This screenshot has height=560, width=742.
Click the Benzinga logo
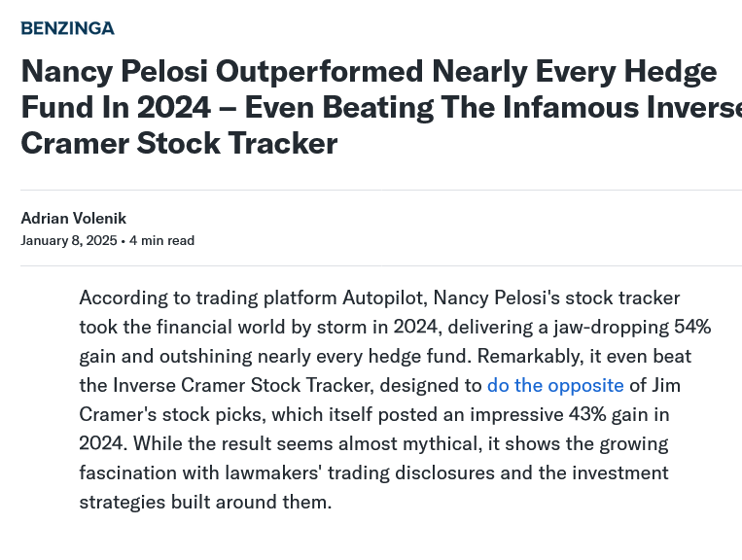pyautogui.click(x=68, y=28)
